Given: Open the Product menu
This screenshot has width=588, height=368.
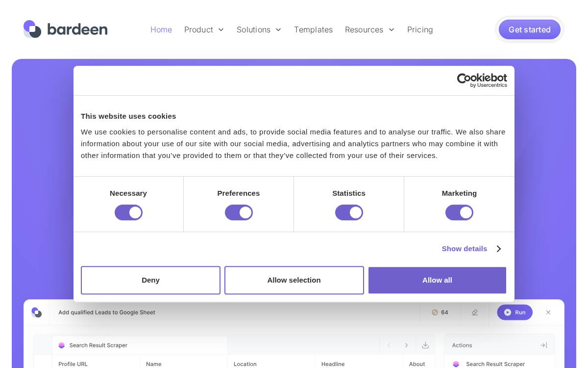Looking at the screenshot, I should pos(198,29).
